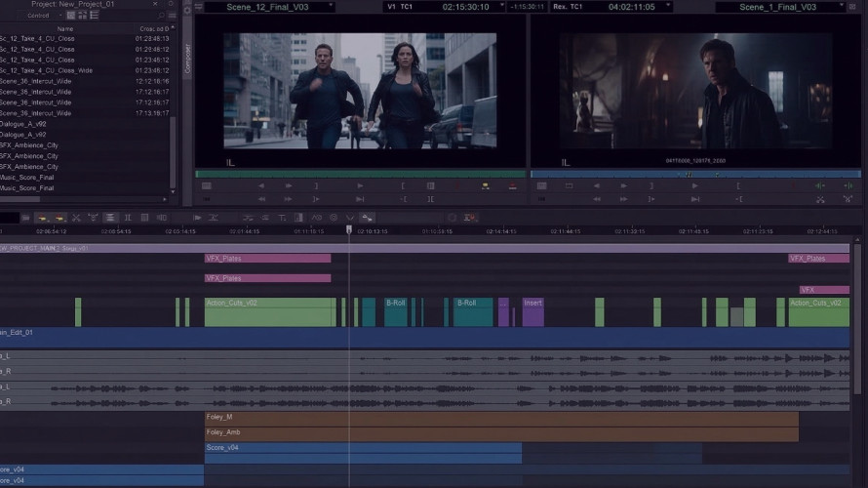
Task: Click Mark Clip icon under source monitor
Action: pyautogui.click(x=431, y=186)
